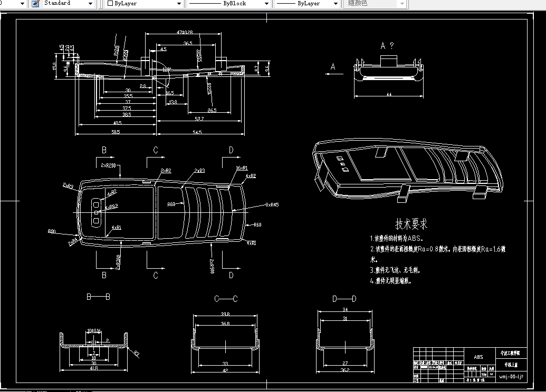The height and width of the screenshot is (392, 546).
Task: Select the 47±0.28 dimension
Action: pyautogui.click(x=184, y=32)
